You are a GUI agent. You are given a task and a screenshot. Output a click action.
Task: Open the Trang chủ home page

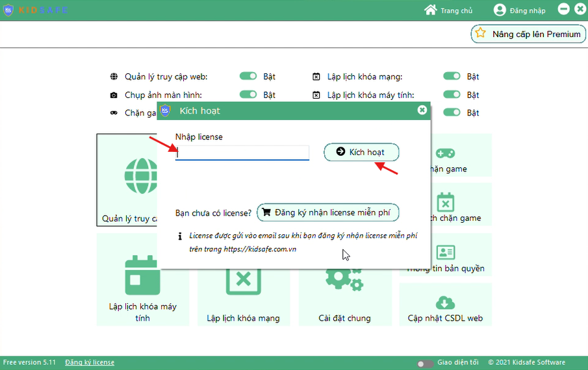[x=448, y=10]
